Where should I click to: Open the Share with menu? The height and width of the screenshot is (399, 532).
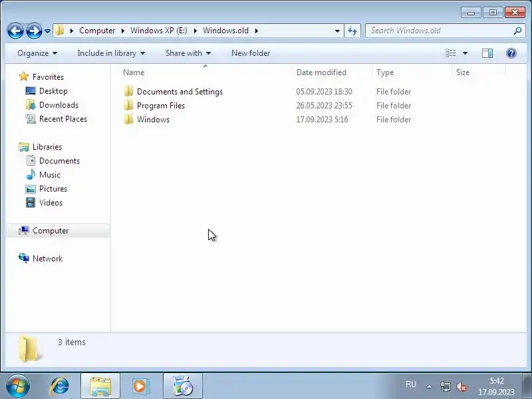188,53
